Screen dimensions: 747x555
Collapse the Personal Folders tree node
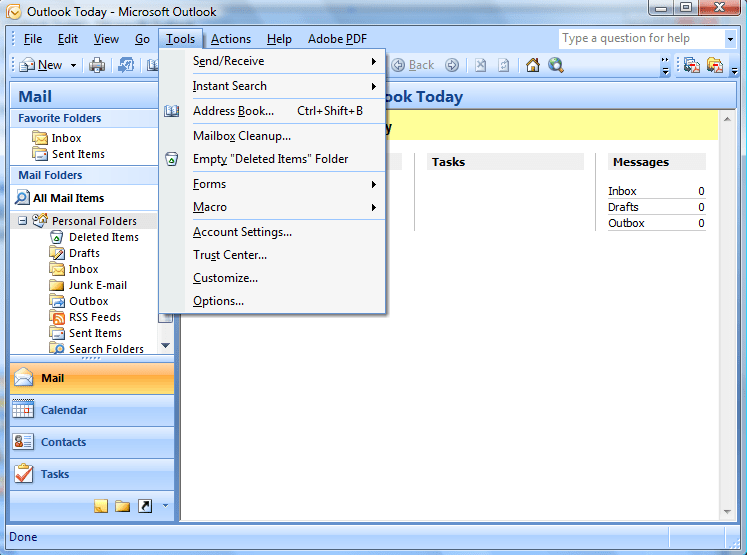tap(22, 221)
